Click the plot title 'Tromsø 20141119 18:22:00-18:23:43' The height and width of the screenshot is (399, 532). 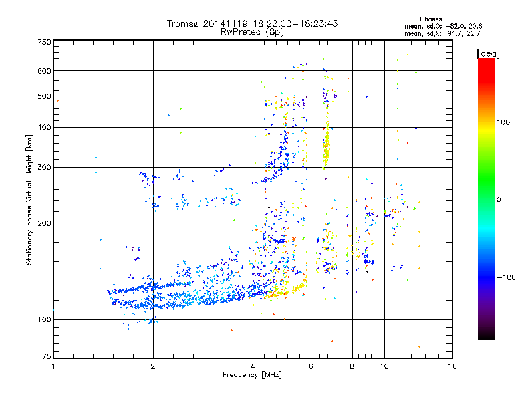[252, 23]
